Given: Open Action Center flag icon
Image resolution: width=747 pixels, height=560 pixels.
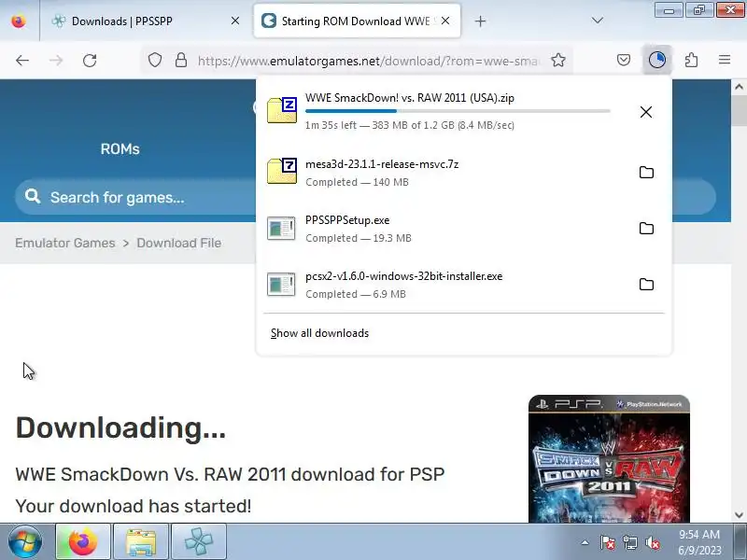Looking at the screenshot, I should pyautogui.click(x=608, y=542).
